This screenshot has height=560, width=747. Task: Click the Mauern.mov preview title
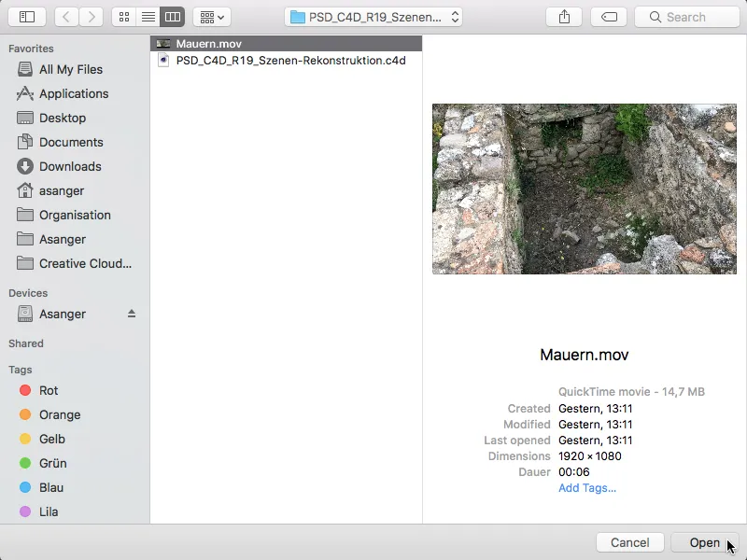pos(585,355)
